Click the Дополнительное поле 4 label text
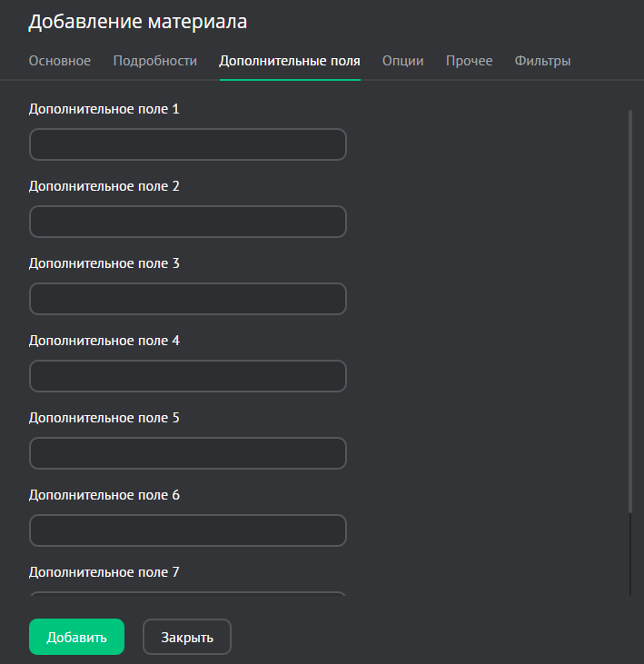 [x=104, y=341]
